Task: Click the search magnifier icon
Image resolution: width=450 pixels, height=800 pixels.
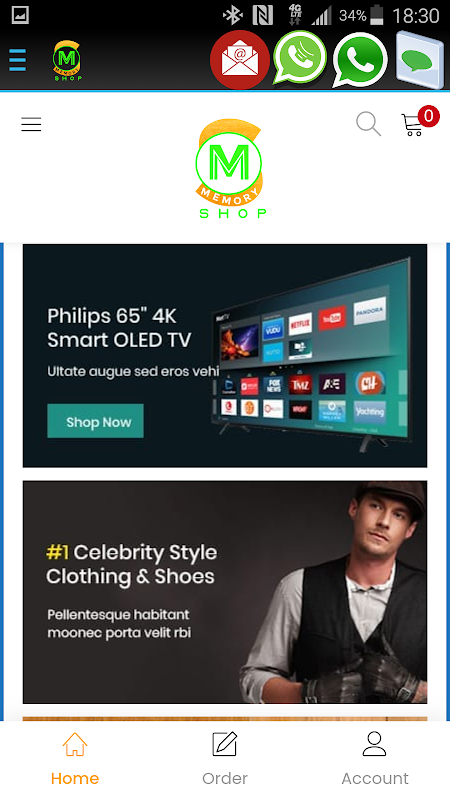Action: point(368,124)
